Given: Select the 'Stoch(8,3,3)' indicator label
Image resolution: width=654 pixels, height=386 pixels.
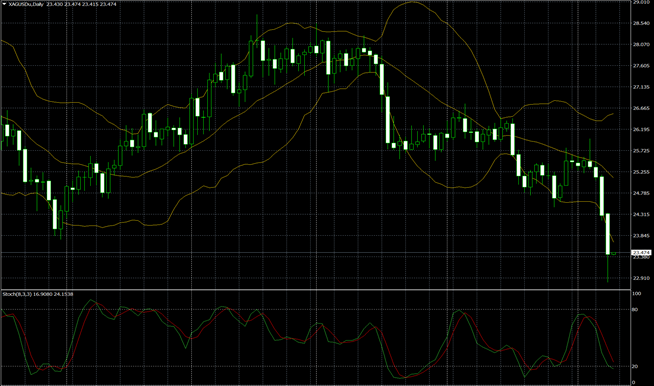Looking at the screenshot, I should pyautogui.click(x=17, y=294).
